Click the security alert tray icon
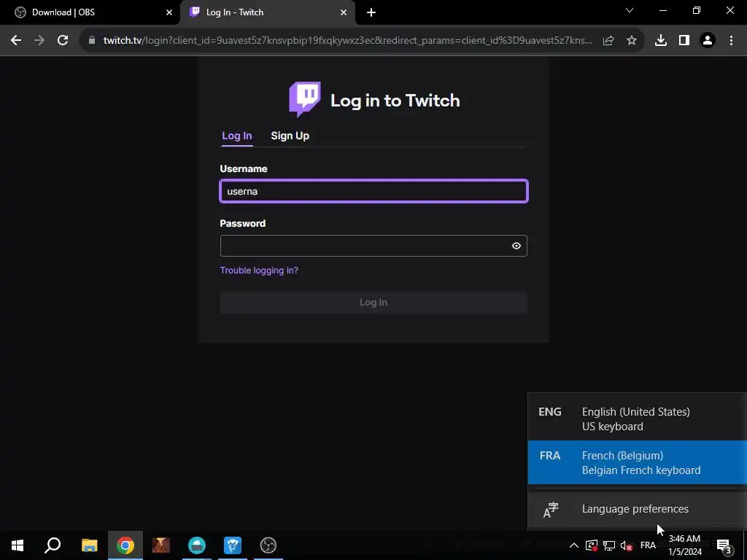 point(591,545)
